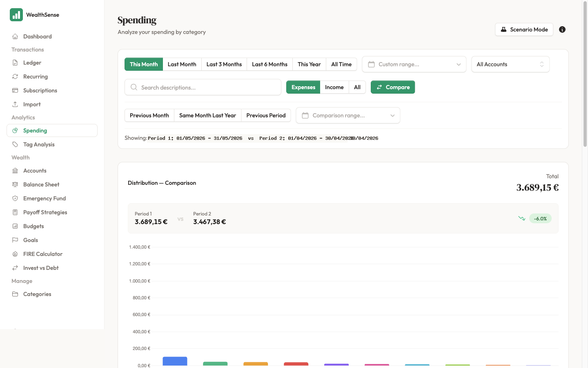
Task: Click the red chart bar
Action: [296, 364]
